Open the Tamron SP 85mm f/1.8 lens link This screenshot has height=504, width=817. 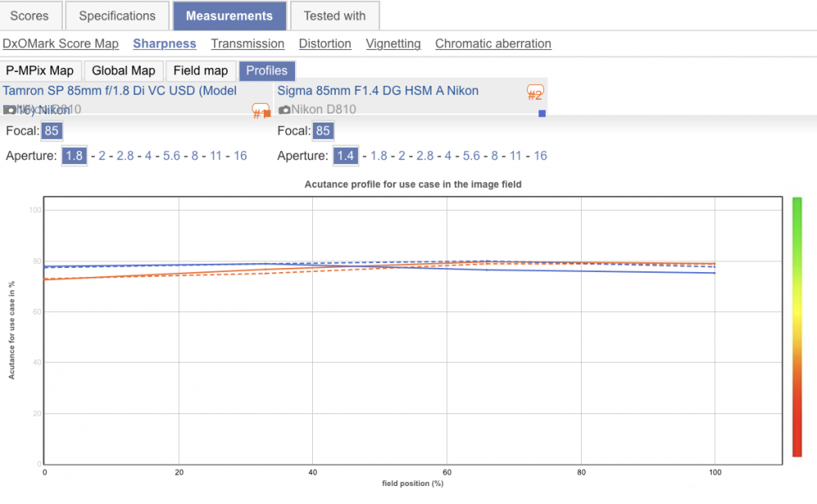[120, 91]
